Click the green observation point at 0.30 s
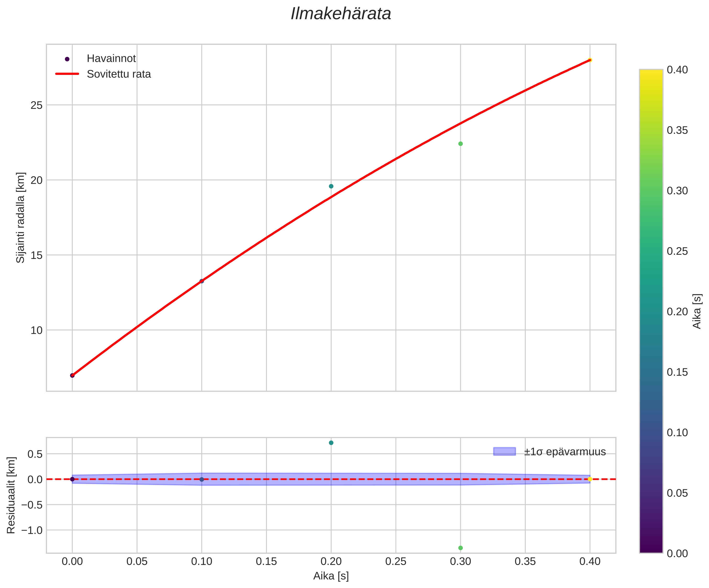 tap(461, 144)
